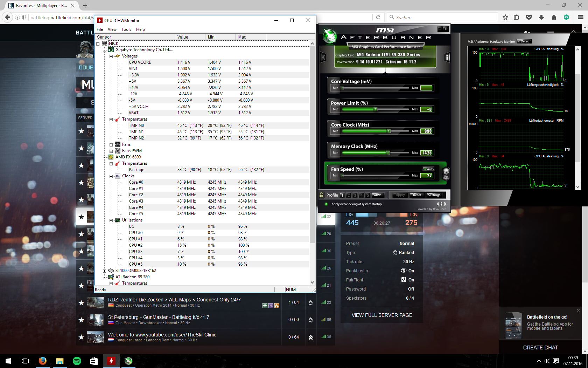Screen dimensions: 588x368
Task: Toggle favorite star for TheSkillClinic server
Action: click(x=81, y=337)
